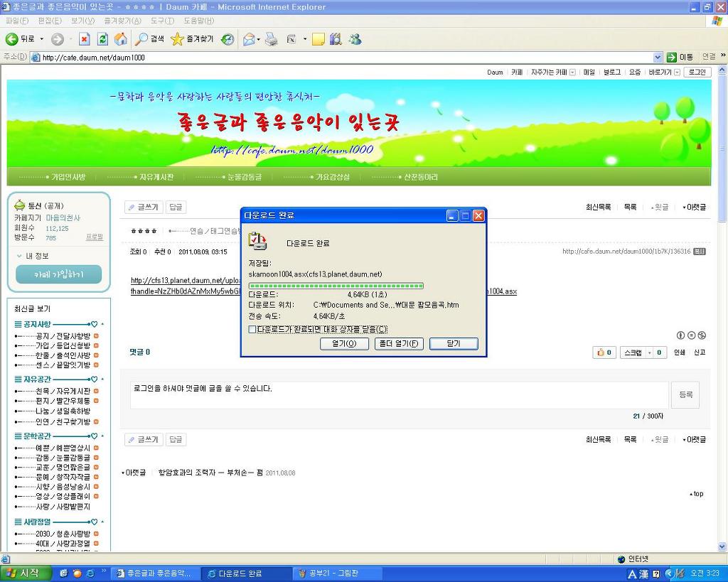The width and height of the screenshot is (728, 582).
Task: Click the top 글쓰기 write button
Action: click(x=144, y=207)
